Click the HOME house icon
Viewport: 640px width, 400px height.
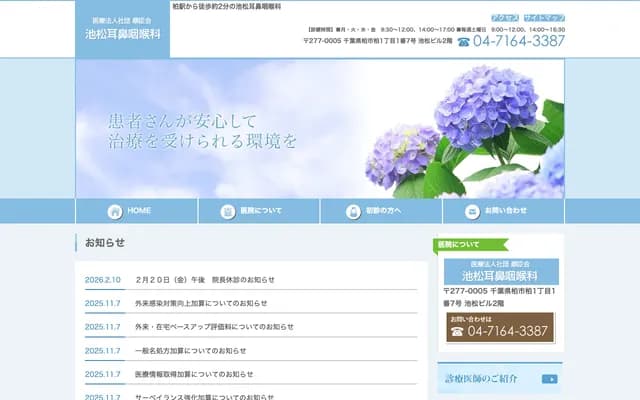click(x=115, y=211)
